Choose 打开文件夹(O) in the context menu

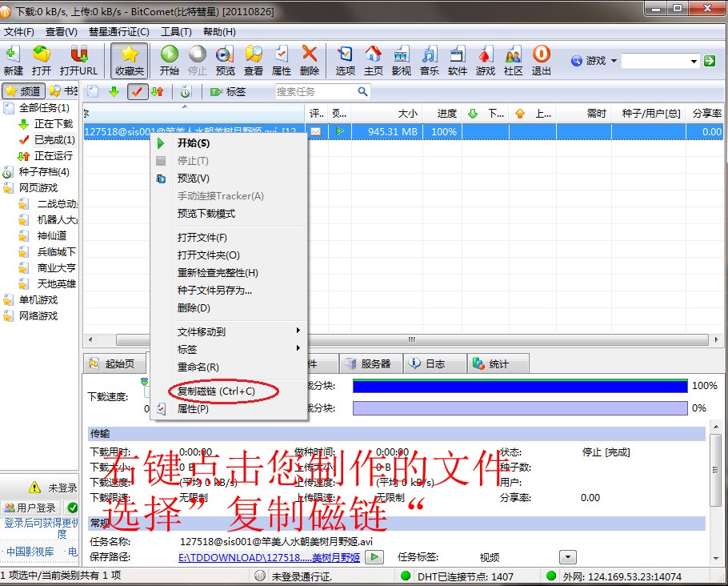tap(229, 255)
